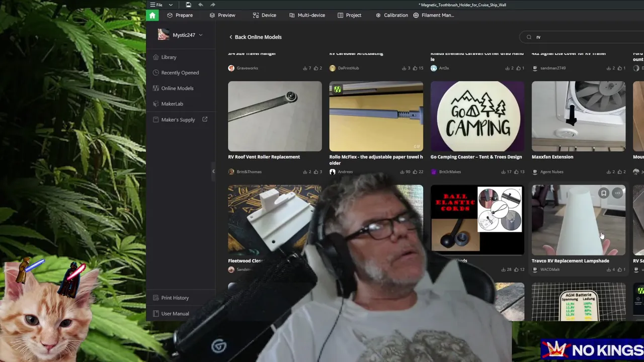
Task: Open author DaPrintHub profile
Action: click(344, 68)
